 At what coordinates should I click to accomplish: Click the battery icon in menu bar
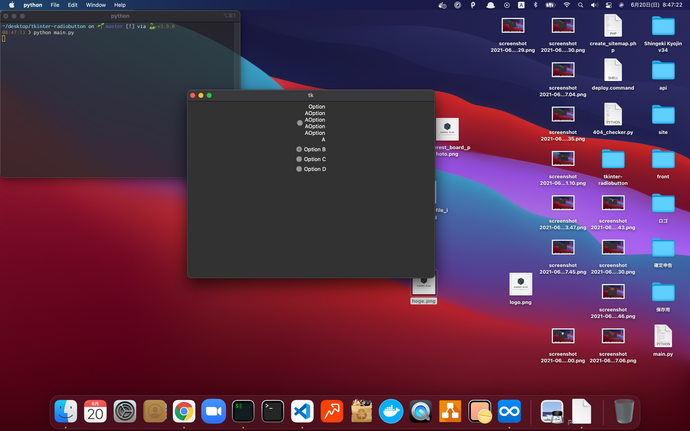(x=551, y=5)
